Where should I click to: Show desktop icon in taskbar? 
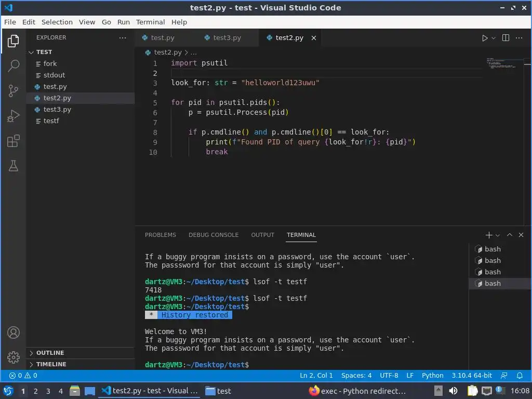(x=90, y=391)
